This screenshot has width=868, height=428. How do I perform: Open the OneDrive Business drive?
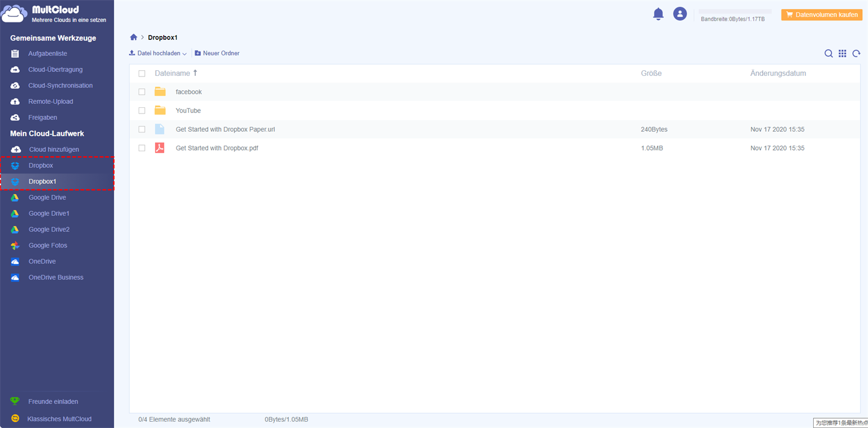pos(57,277)
